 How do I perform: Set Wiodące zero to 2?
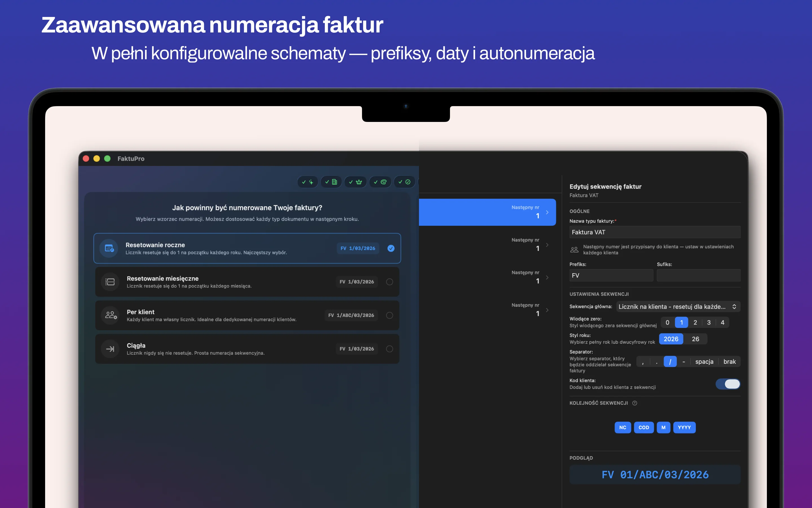(x=695, y=323)
